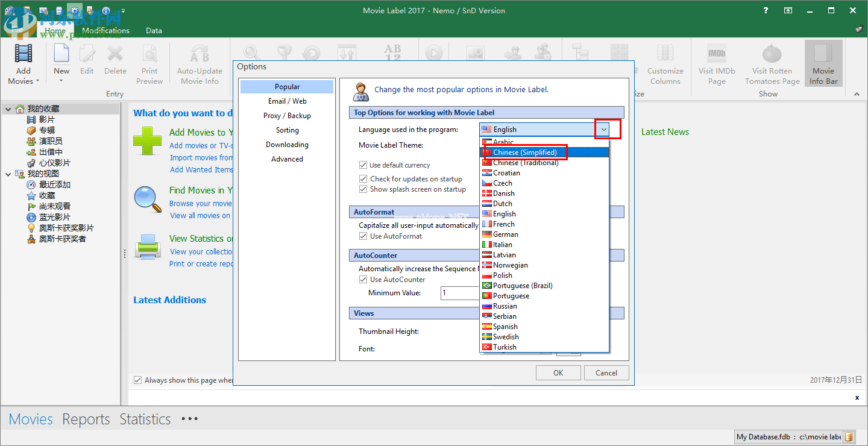
Task: Open quick access toolbar customize arrow
Action: [x=123, y=10]
